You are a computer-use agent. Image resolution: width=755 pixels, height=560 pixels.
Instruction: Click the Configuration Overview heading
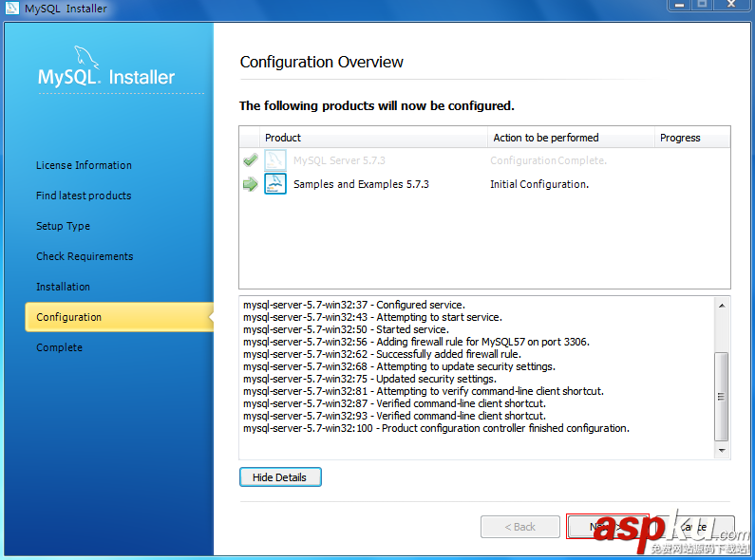pos(322,62)
